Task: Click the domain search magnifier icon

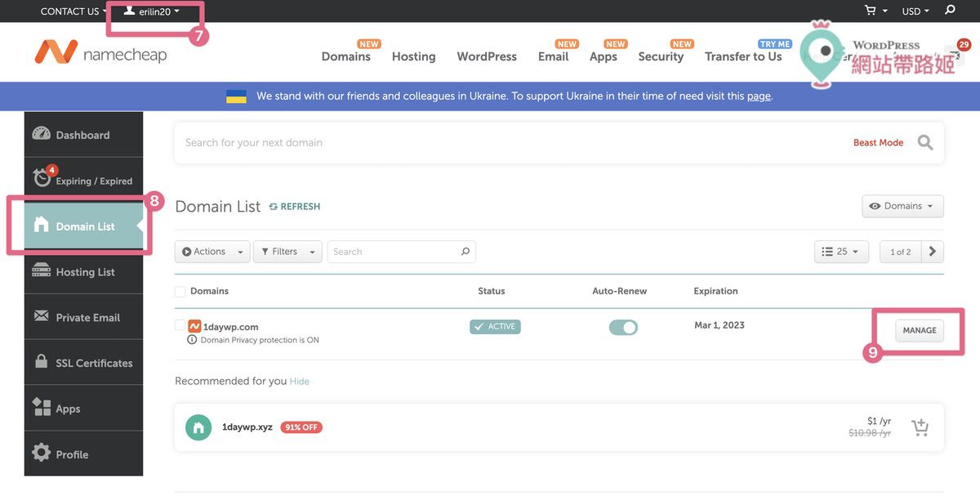Action: click(x=924, y=142)
